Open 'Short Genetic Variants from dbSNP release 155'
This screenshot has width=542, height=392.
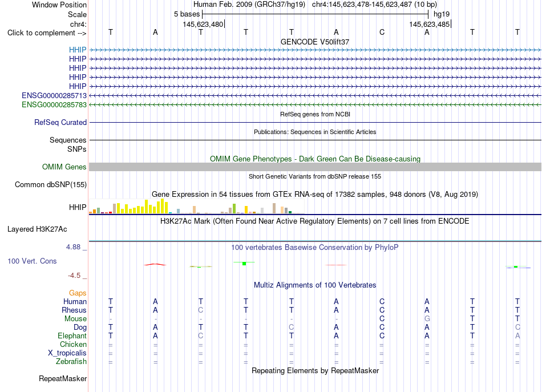click(315, 176)
